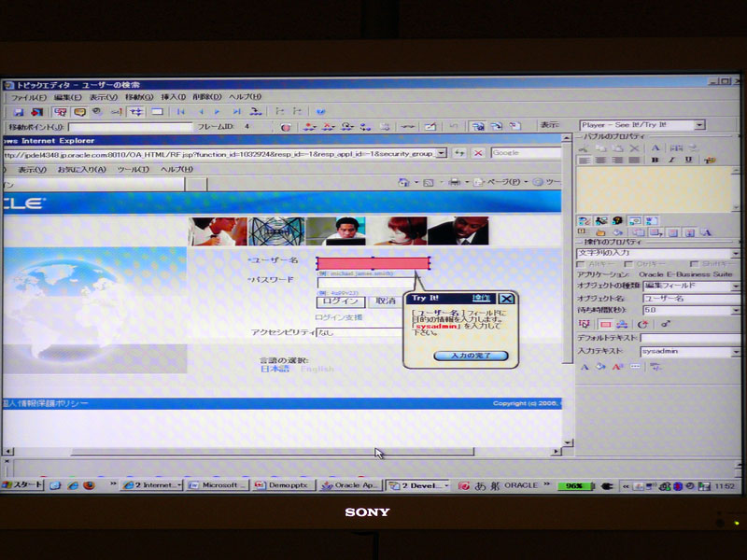This screenshot has height=560, width=747.
Task: Open the 入力テキスト sysadmin dropdown
Action: click(x=736, y=352)
